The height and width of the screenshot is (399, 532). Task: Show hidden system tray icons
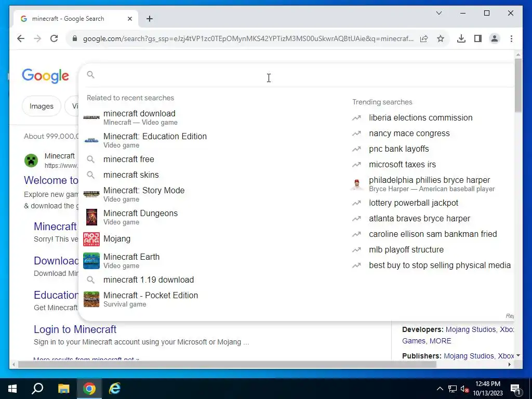pyautogui.click(x=440, y=389)
